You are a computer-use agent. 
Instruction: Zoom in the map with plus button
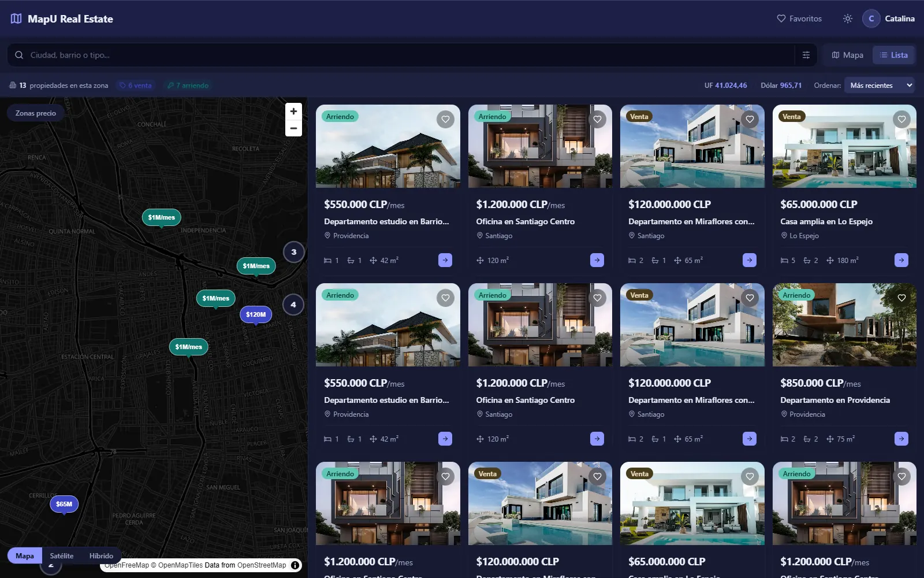293,112
